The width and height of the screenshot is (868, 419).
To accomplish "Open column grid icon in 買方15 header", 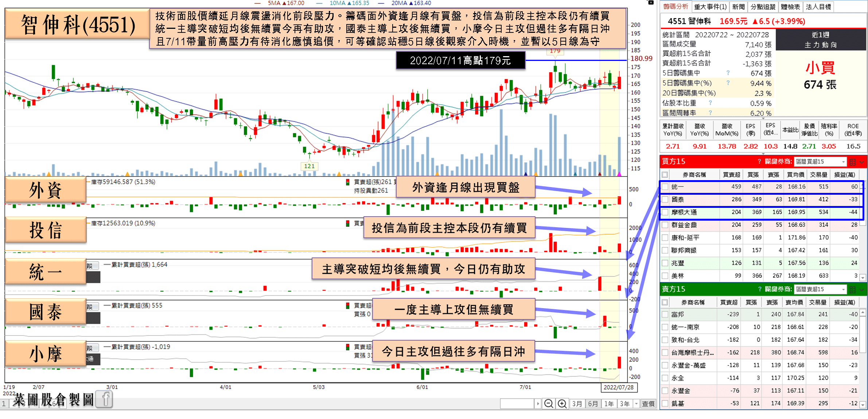I will (852, 162).
